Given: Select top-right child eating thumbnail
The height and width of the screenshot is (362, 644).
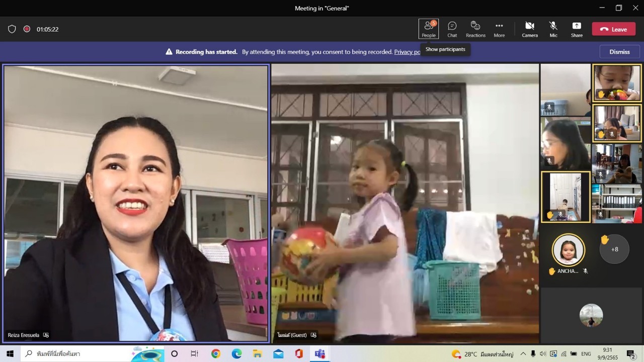Looking at the screenshot, I should tap(617, 83).
